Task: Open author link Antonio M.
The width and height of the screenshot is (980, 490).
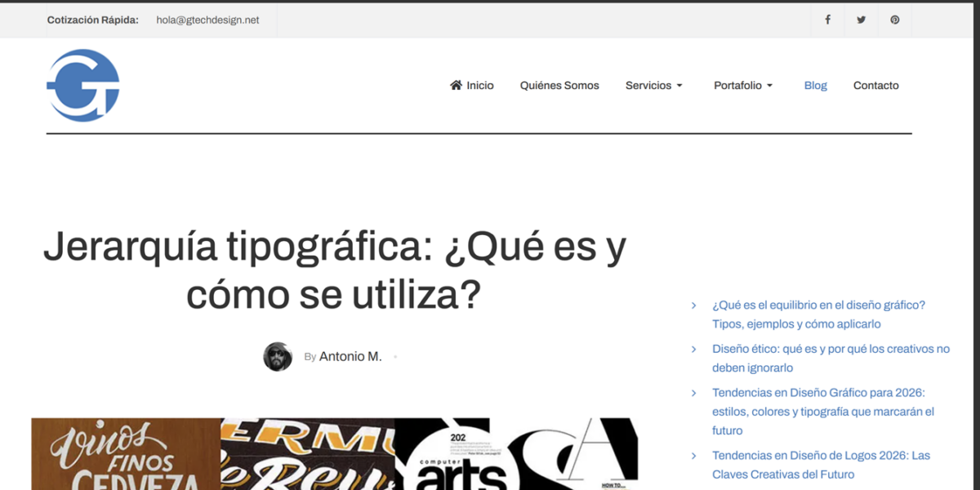Action: click(350, 357)
